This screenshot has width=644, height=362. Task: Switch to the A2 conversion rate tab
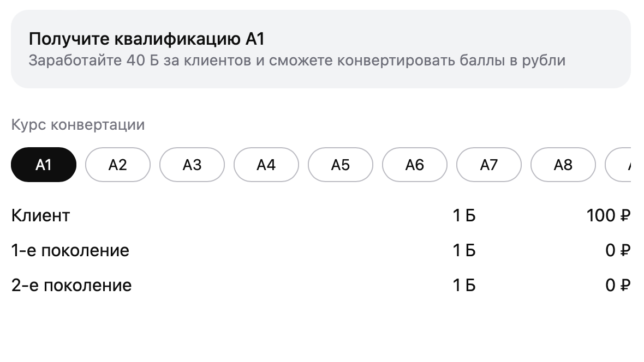tap(118, 165)
